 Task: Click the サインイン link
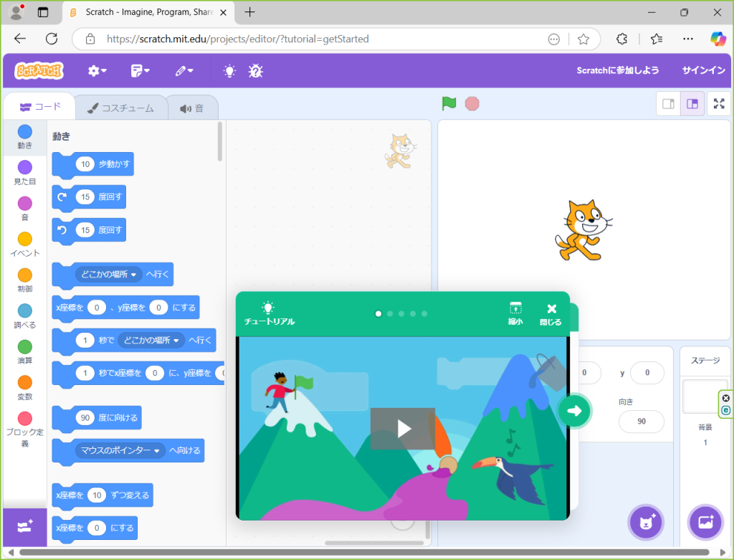click(x=704, y=70)
